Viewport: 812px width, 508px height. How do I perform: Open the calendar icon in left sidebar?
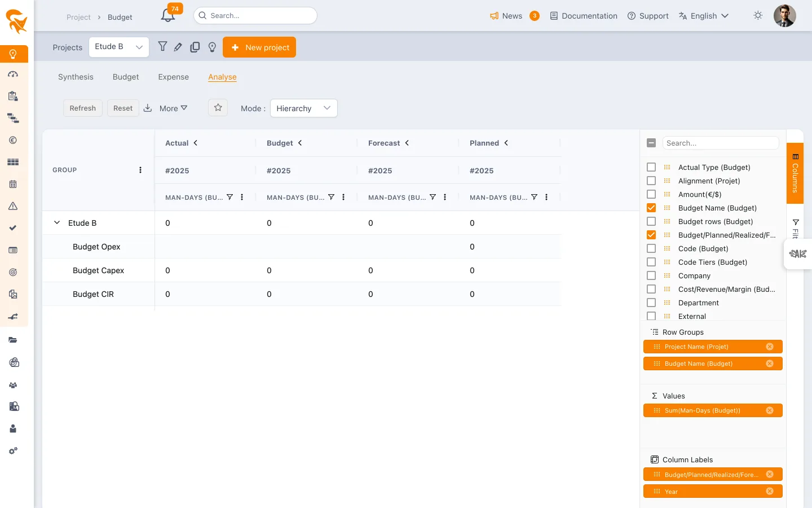coord(13,184)
